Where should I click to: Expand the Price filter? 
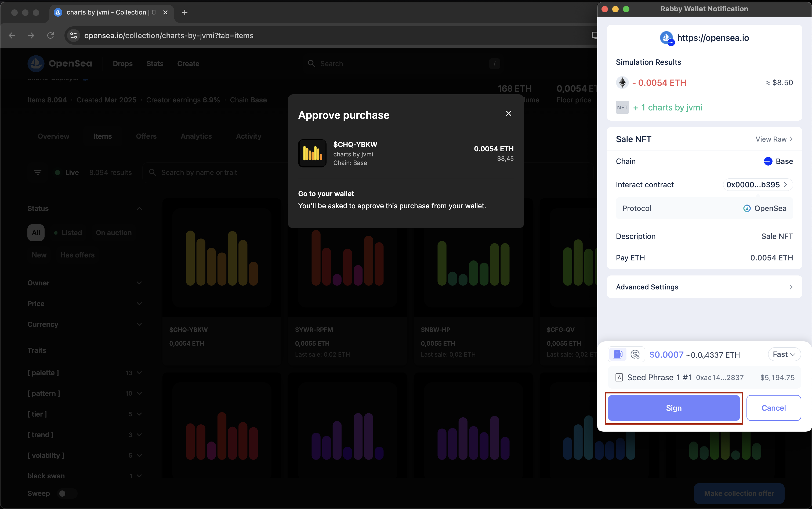click(85, 304)
